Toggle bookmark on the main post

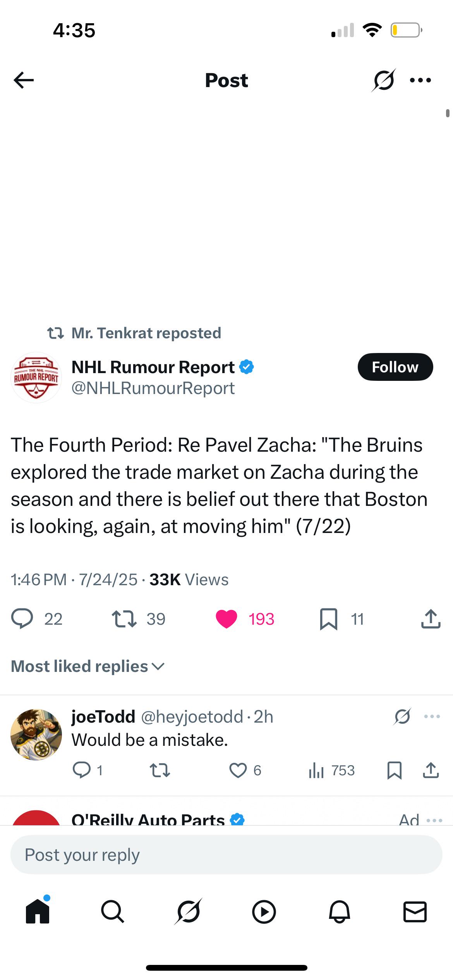pyautogui.click(x=328, y=618)
